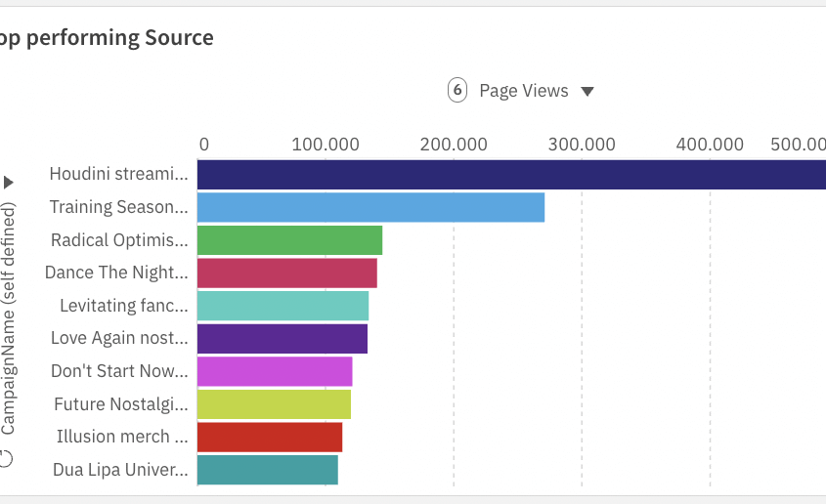Screen dimensions: 826x504
Task: Click the magenta Don't Start Now bar
Action: pyautogui.click(x=275, y=371)
